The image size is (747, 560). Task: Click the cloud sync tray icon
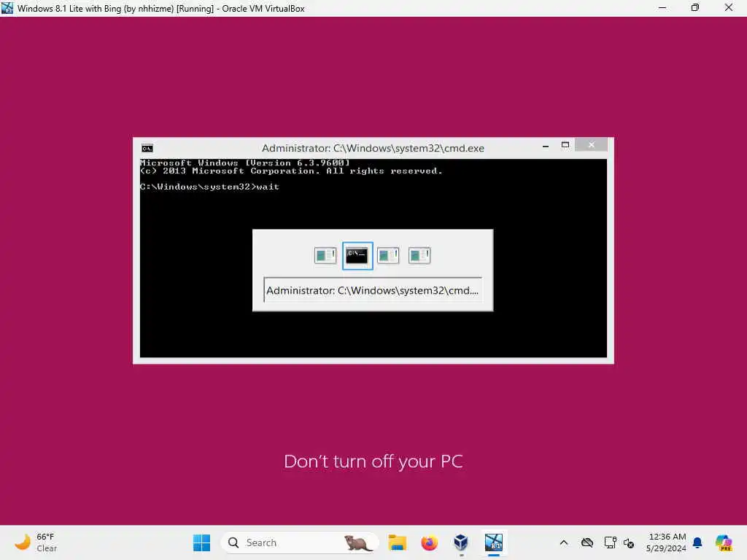point(587,542)
